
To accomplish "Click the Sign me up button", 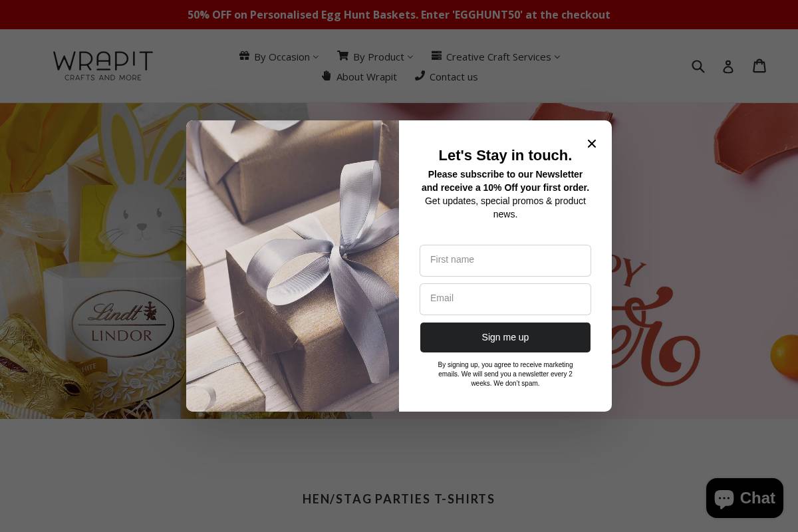I will pos(505,337).
